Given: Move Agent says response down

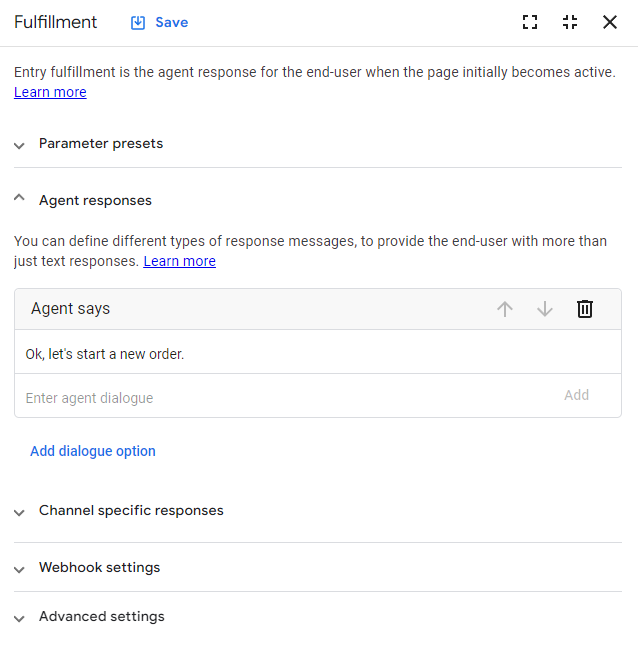Looking at the screenshot, I should 545,309.
